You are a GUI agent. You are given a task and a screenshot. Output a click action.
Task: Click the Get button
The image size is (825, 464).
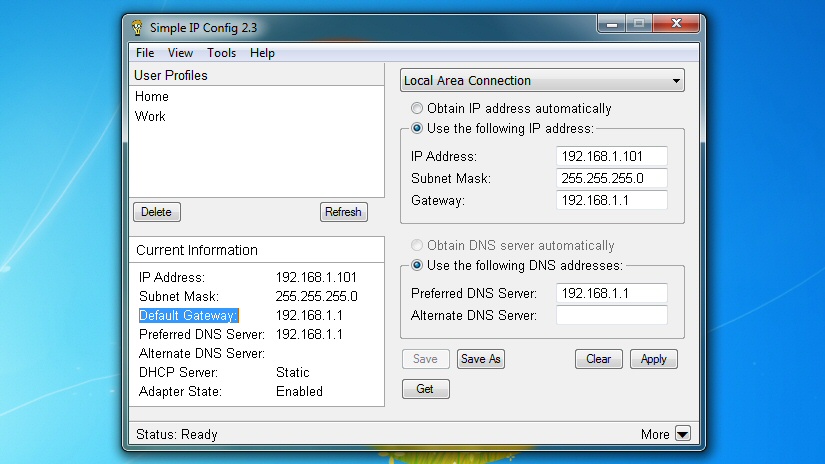(426, 389)
